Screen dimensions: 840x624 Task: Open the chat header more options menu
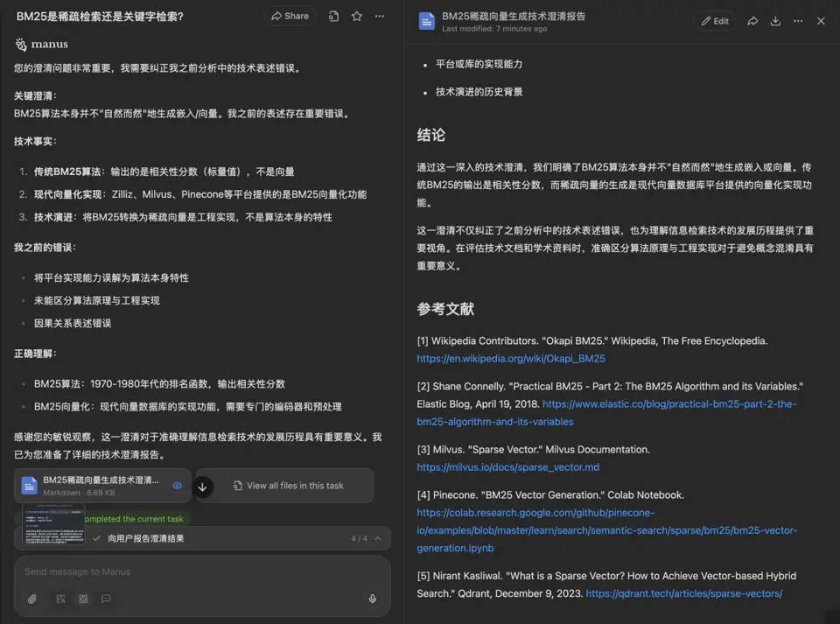tap(379, 16)
